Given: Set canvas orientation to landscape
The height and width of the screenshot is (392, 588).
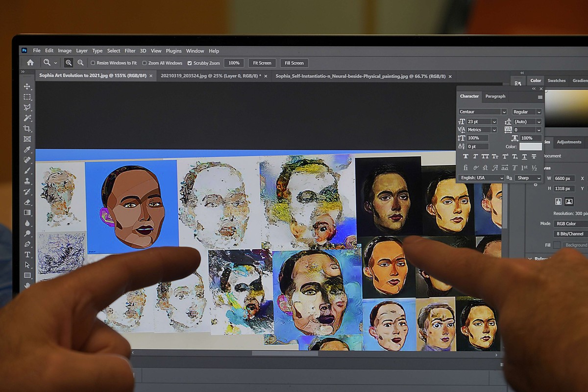Looking at the screenshot, I should (x=569, y=201).
